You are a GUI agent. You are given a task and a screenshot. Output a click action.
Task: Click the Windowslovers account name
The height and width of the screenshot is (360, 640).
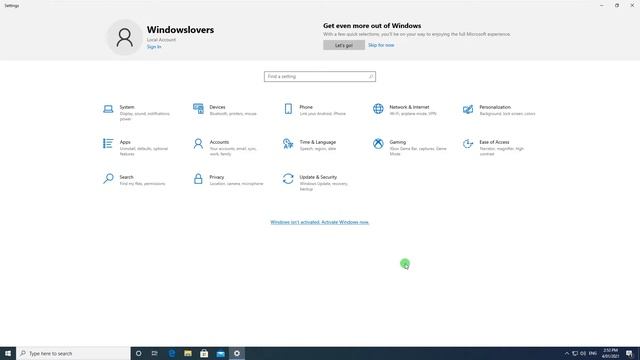pos(180,30)
